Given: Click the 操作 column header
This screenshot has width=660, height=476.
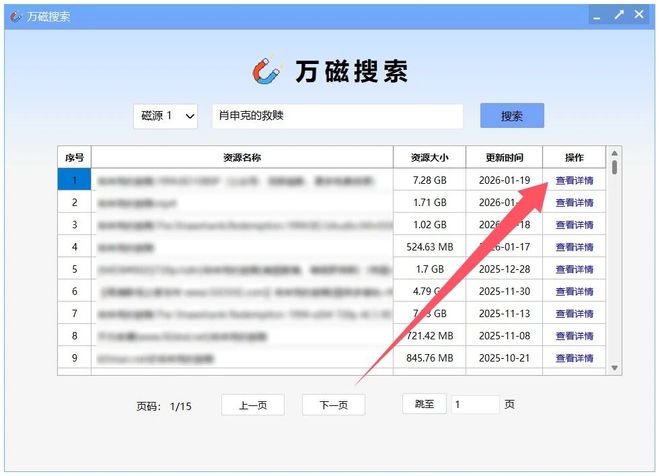Looking at the screenshot, I should click(574, 157).
